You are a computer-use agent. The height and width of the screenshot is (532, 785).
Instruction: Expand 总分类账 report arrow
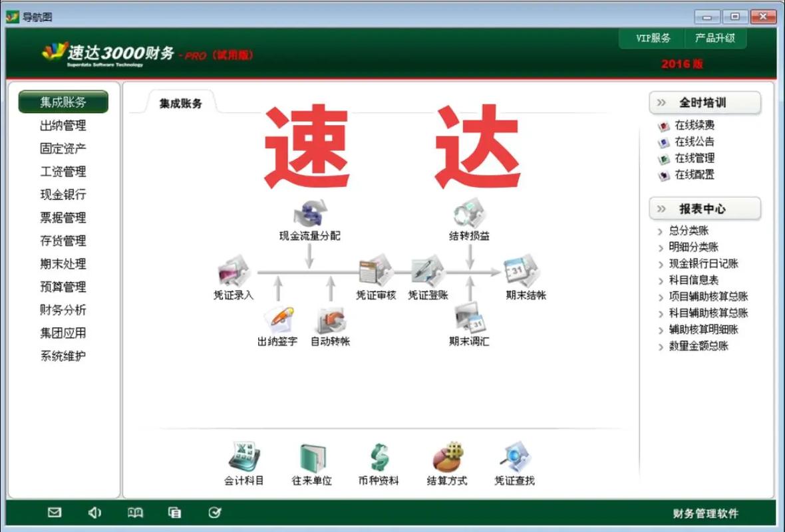(660, 231)
